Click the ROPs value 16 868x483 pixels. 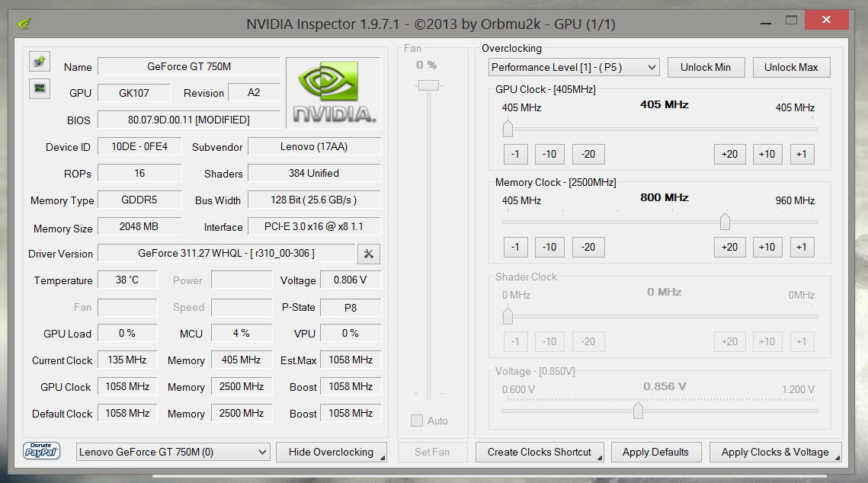pos(139,173)
